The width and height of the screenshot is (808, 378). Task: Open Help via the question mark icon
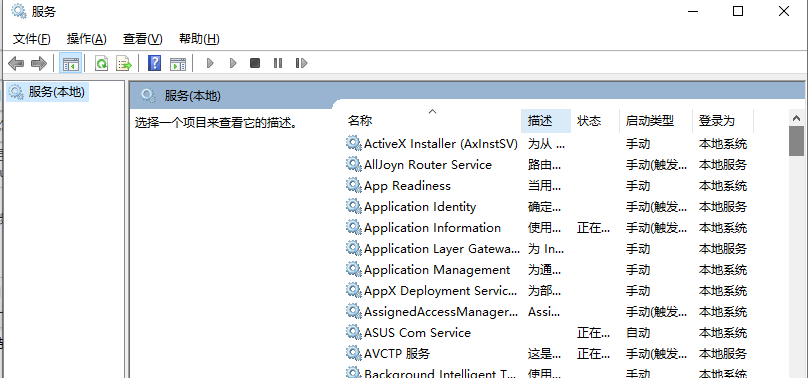pyautogui.click(x=154, y=63)
